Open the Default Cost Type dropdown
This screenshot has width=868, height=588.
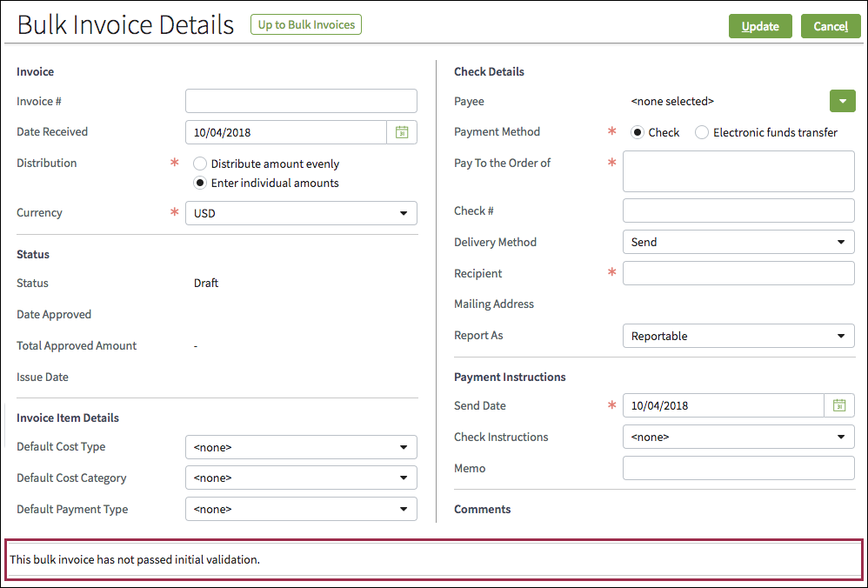point(301,447)
